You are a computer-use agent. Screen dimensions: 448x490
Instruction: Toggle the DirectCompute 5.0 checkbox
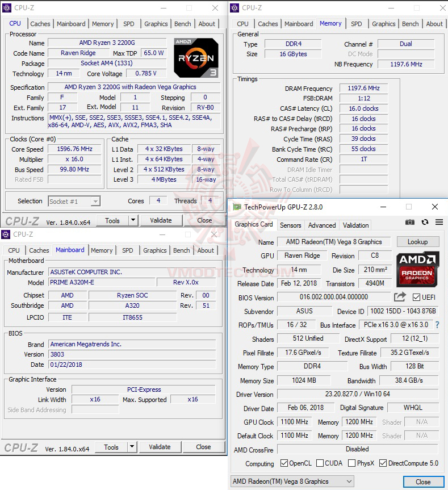click(x=383, y=463)
